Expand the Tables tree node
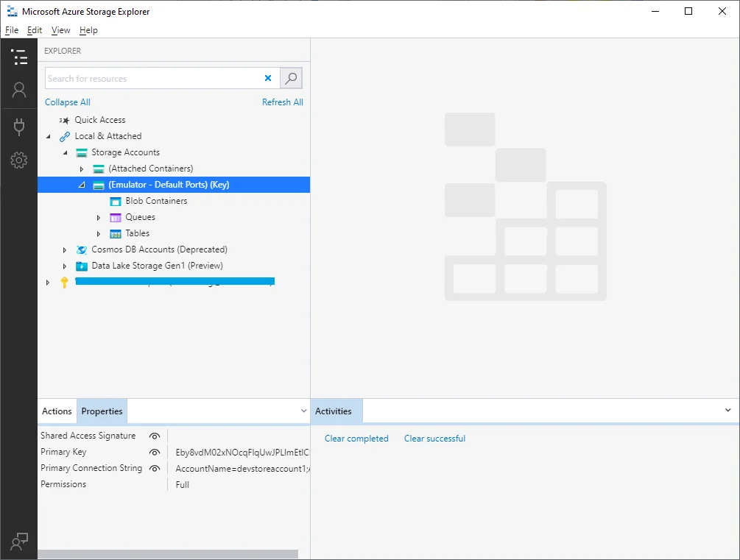The image size is (740, 560). (99, 233)
